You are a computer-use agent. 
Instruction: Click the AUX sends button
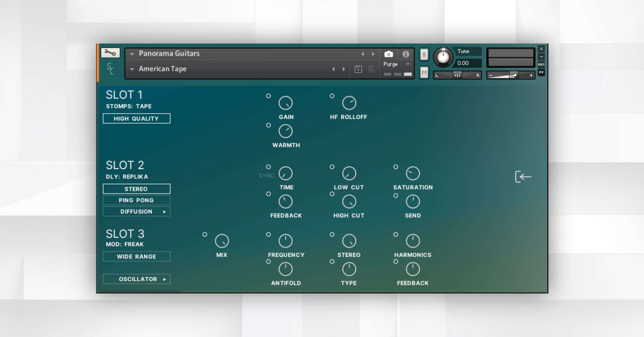tap(541, 64)
